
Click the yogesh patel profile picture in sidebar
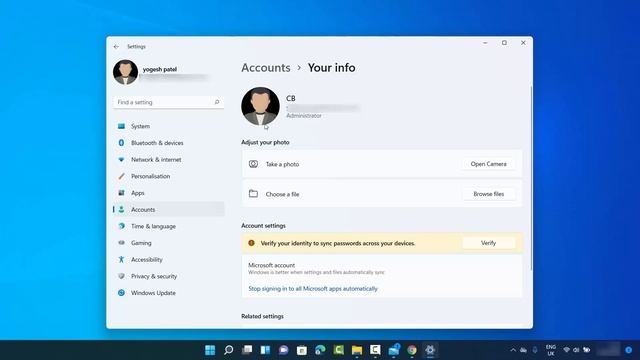point(125,72)
